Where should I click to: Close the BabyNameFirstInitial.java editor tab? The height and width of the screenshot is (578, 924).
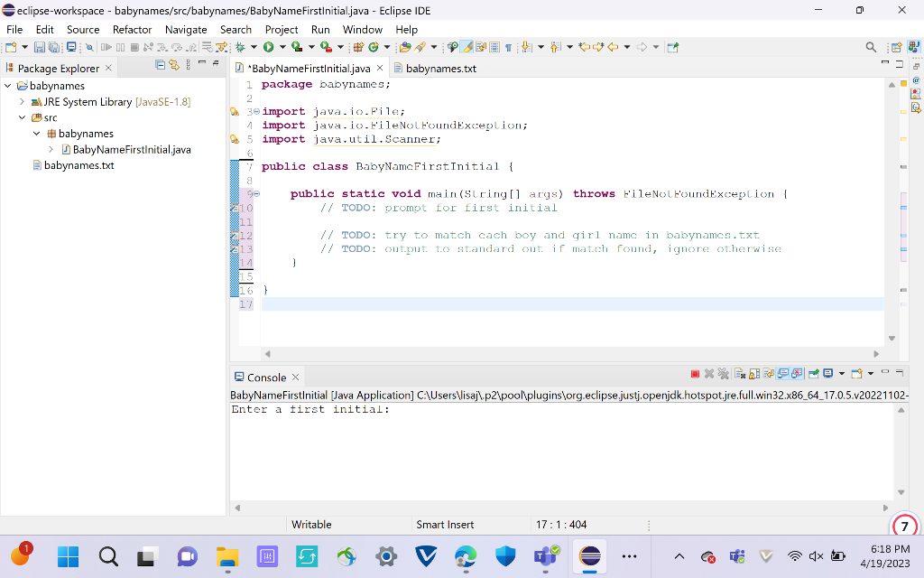click(x=380, y=68)
